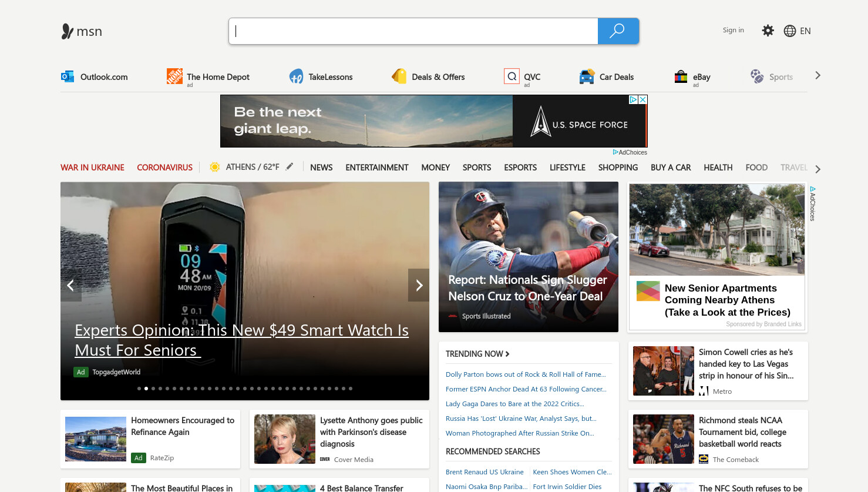Click the Deals & Offers tag icon
This screenshot has width=868, height=492.
399,76
